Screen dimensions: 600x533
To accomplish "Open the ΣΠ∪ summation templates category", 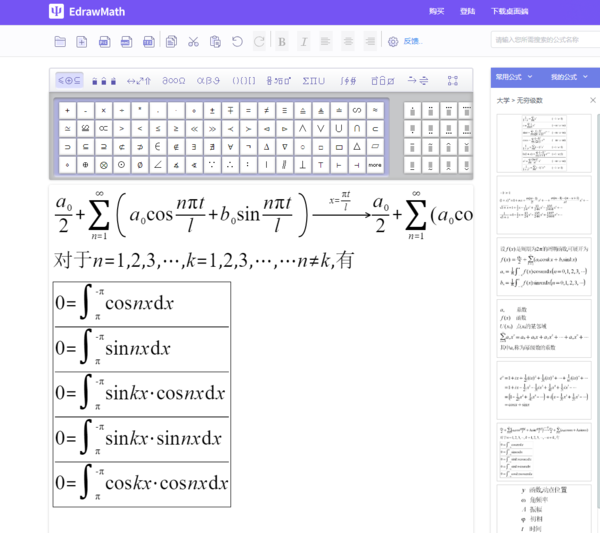I will (x=314, y=81).
